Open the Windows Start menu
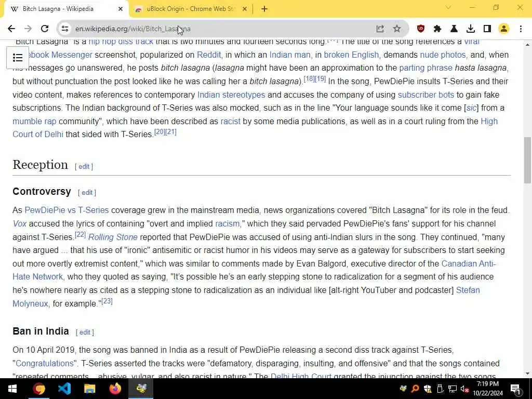 [12, 389]
